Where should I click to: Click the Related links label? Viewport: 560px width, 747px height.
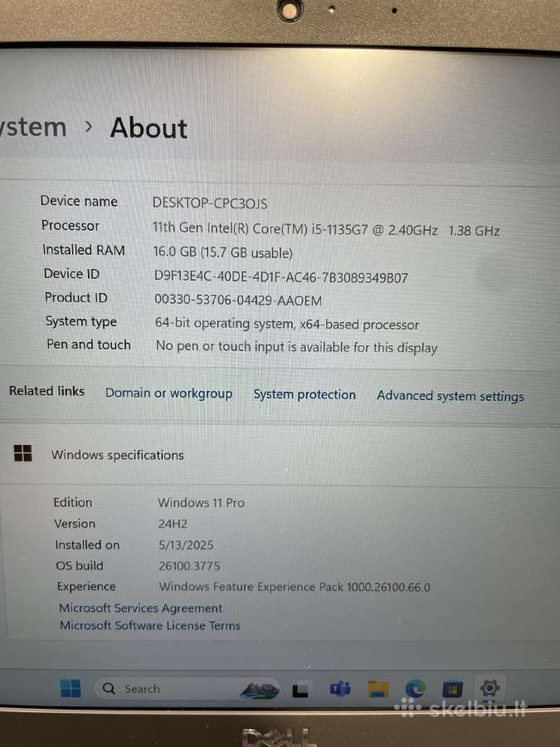(x=46, y=391)
